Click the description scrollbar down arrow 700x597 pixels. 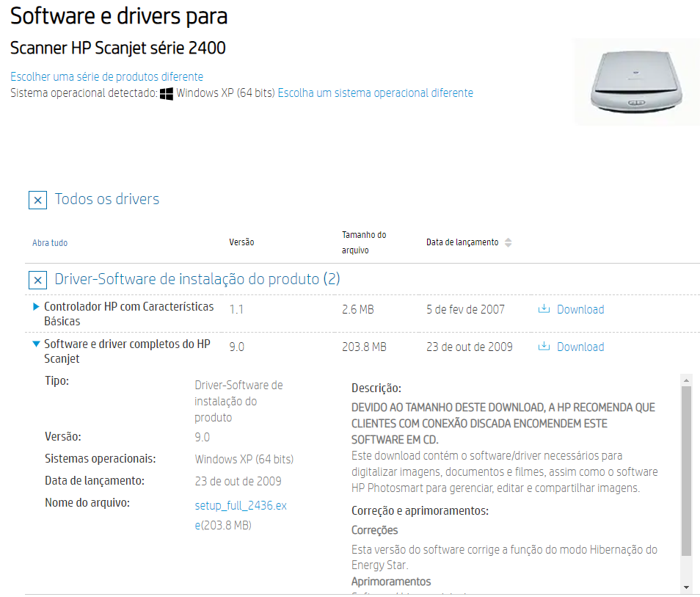pyautogui.click(x=686, y=587)
